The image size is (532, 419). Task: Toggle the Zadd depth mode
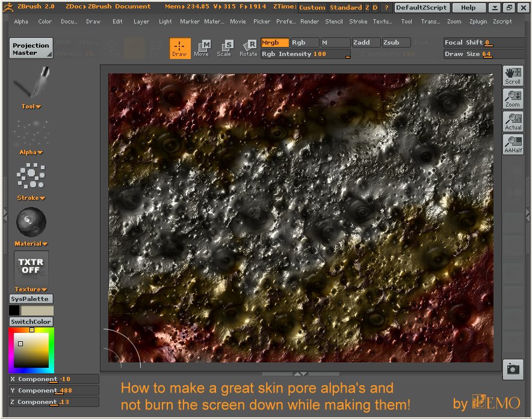[x=366, y=43]
